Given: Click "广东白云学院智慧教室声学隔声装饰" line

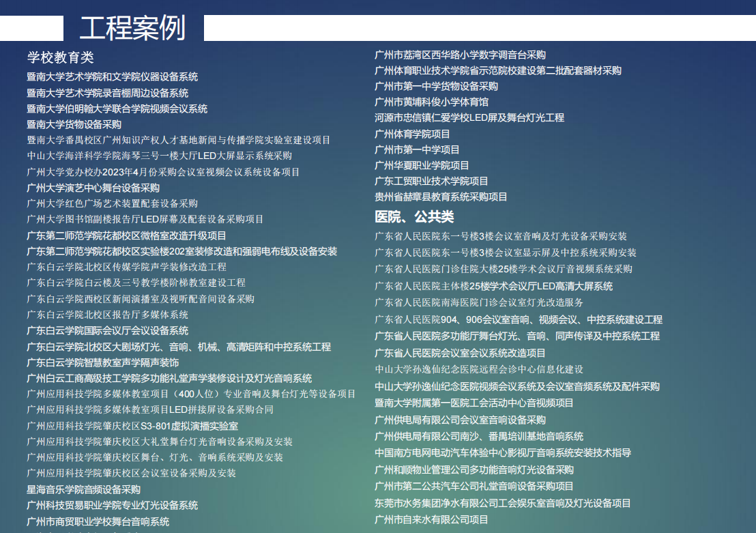Looking at the screenshot, I should (103, 363).
